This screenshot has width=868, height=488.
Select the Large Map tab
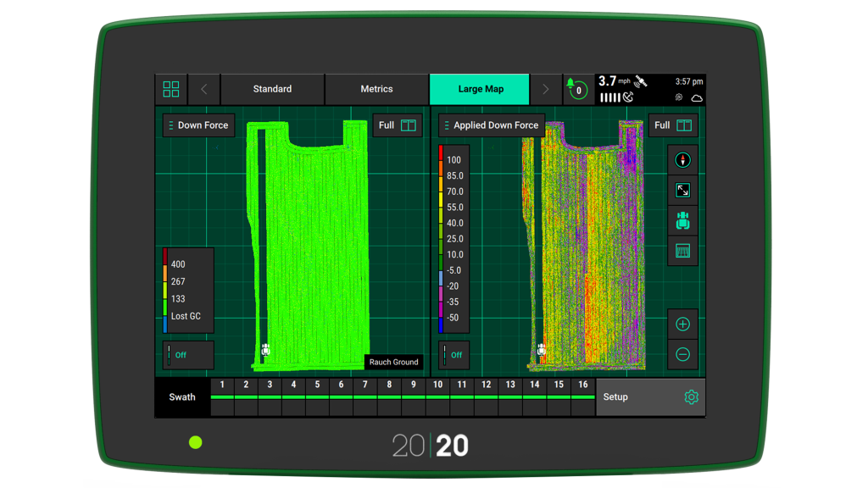[480, 89]
